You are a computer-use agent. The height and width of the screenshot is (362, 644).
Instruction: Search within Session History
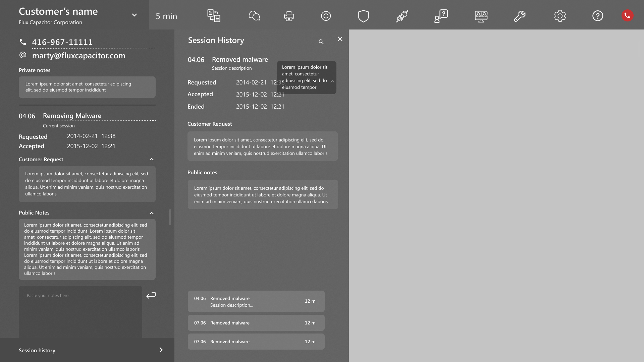pyautogui.click(x=321, y=42)
